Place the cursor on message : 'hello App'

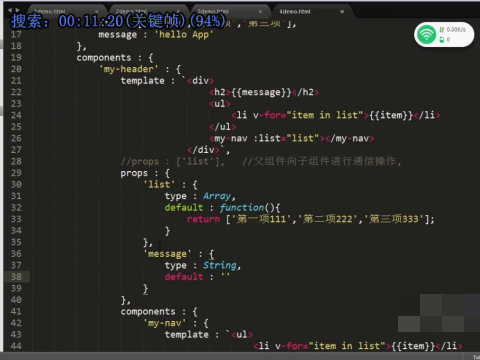156,34
